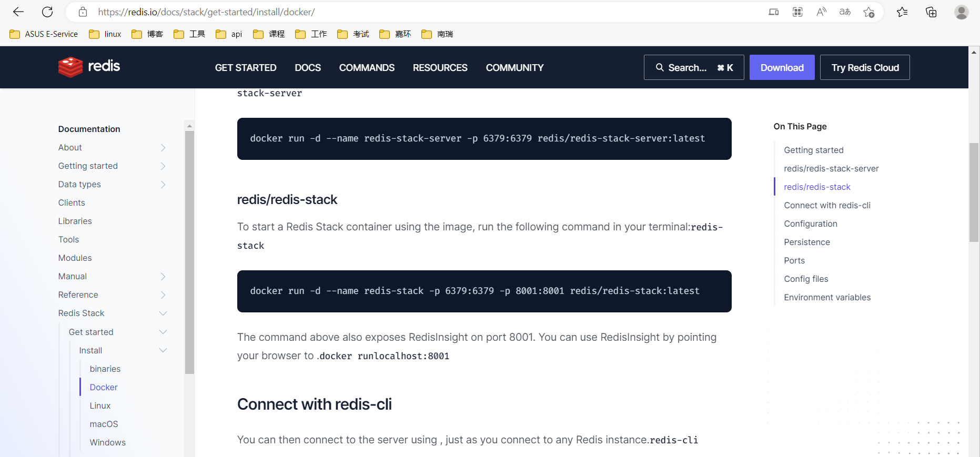Click the Search... input box
Image resolution: width=980 pixels, height=457 pixels.
coord(694,67)
